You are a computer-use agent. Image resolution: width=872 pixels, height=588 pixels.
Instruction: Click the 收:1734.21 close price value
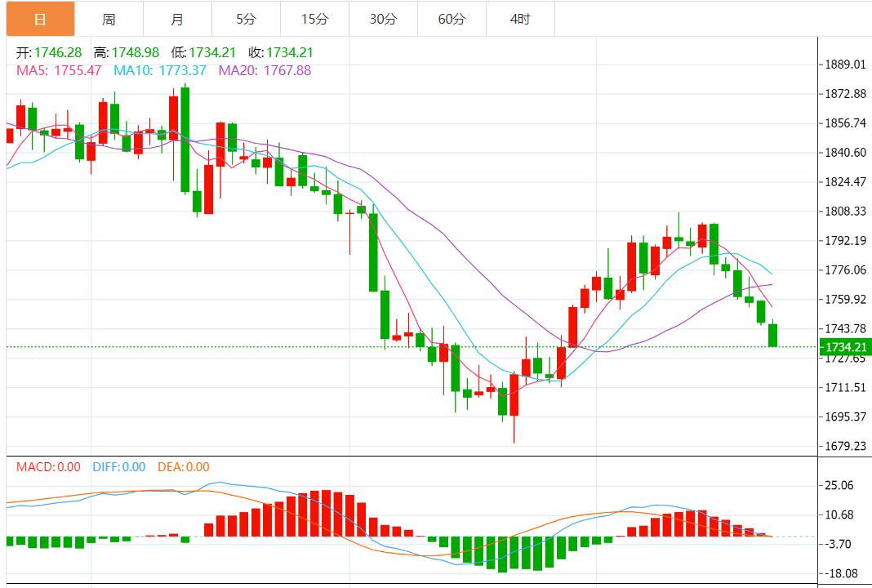(x=281, y=53)
